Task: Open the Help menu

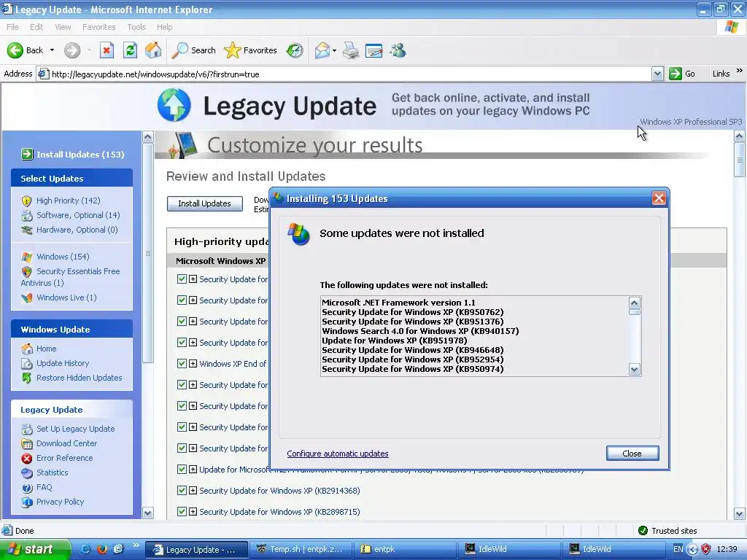Action: [164, 27]
